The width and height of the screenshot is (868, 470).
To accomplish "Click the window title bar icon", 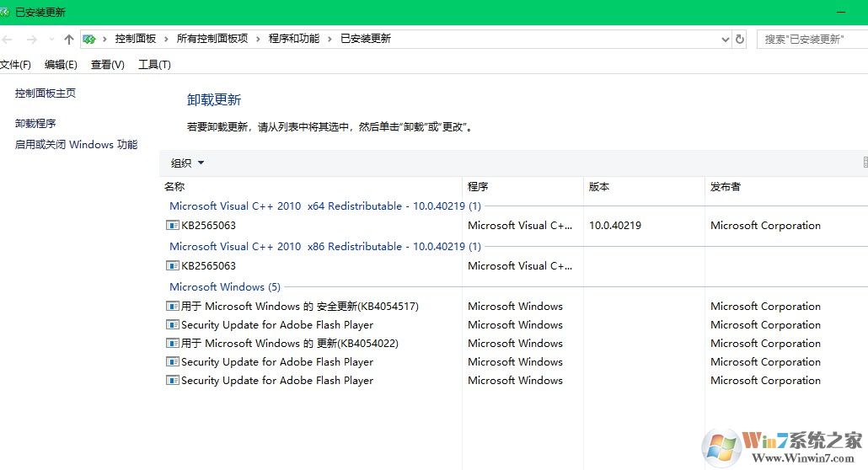I will 4,12.
